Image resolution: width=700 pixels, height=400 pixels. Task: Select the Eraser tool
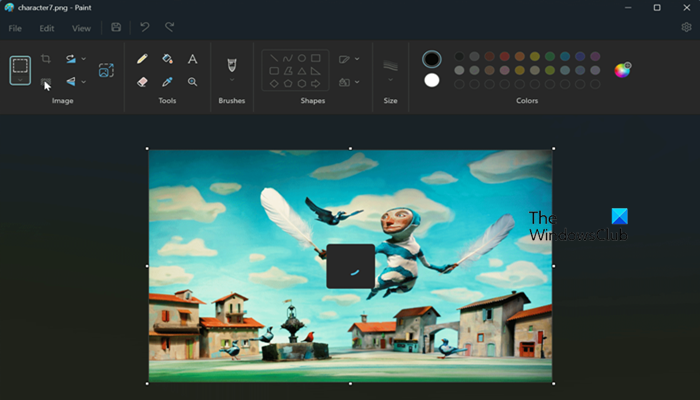(142, 82)
